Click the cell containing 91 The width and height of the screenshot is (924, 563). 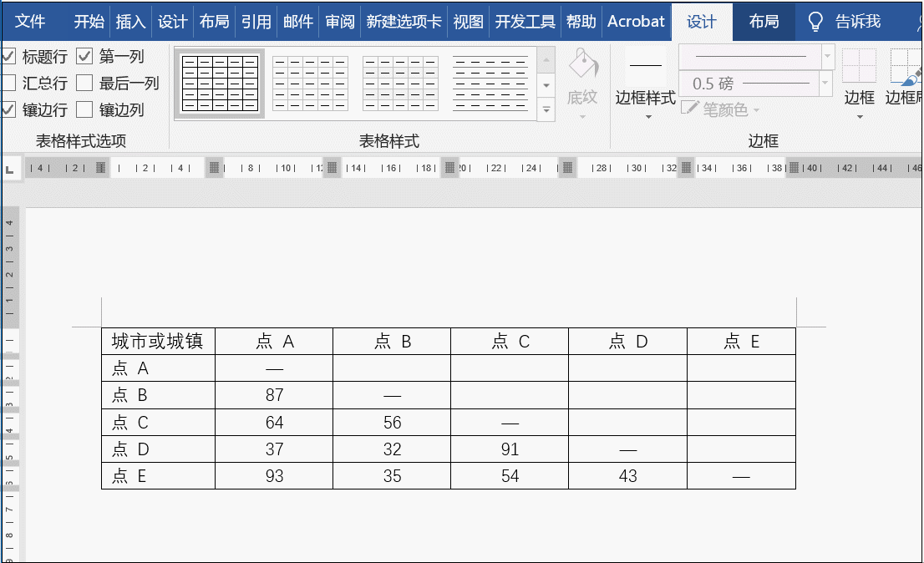click(x=510, y=449)
